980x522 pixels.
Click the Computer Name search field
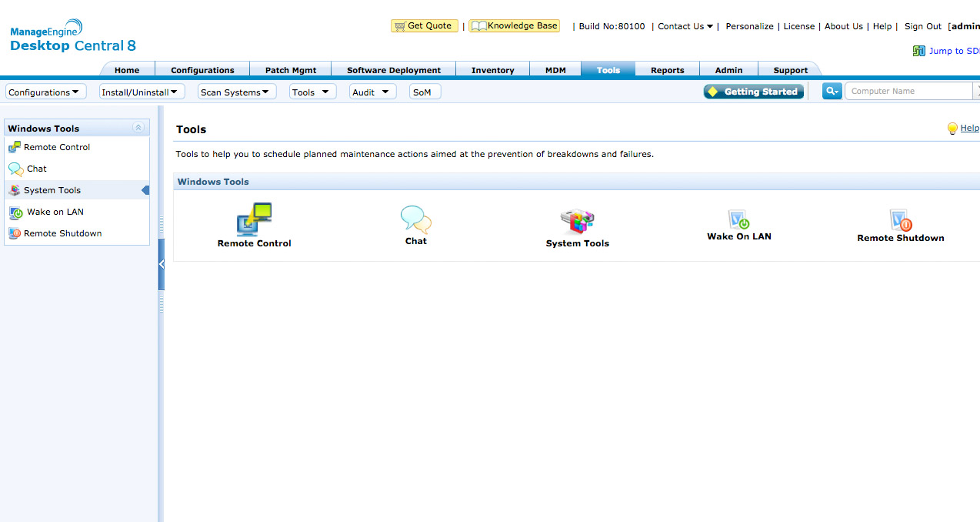(908, 92)
